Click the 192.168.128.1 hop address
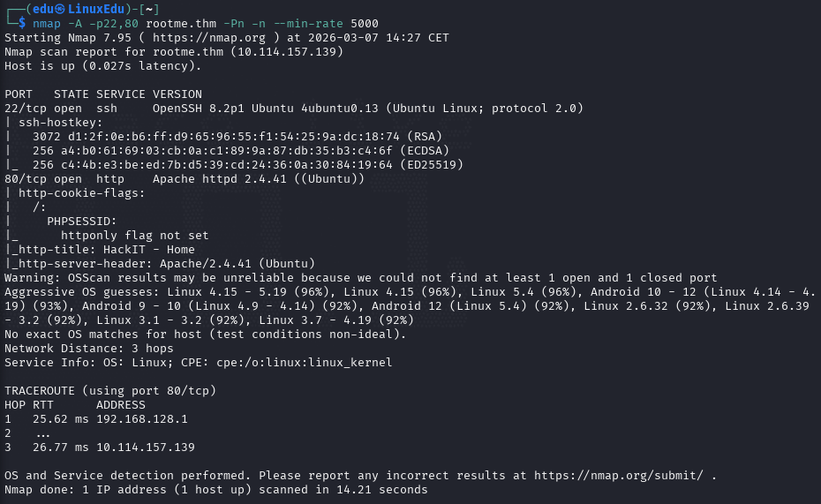Screen dimensions: 821x504 click(x=142, y=419)
